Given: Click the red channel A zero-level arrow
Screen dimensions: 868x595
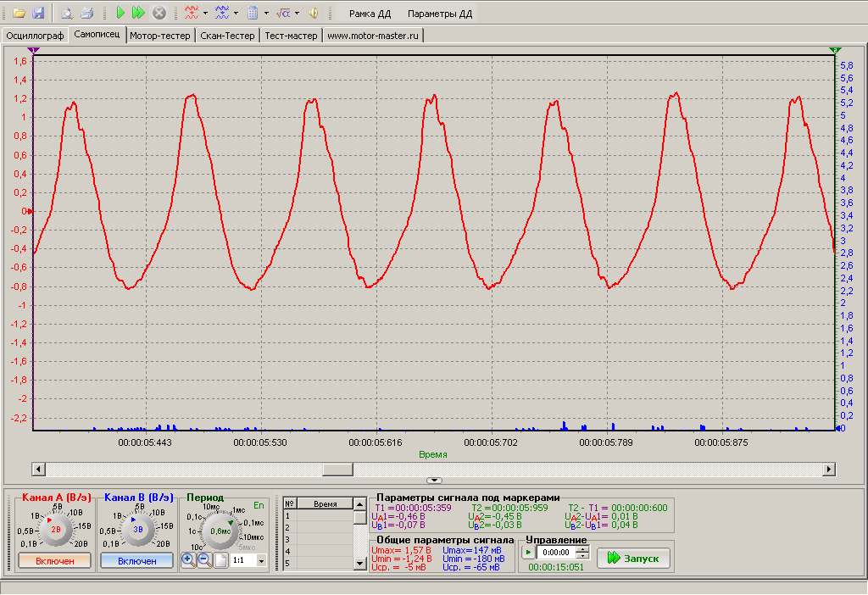Looking at the screenshot, I should (x=30, y=211).
